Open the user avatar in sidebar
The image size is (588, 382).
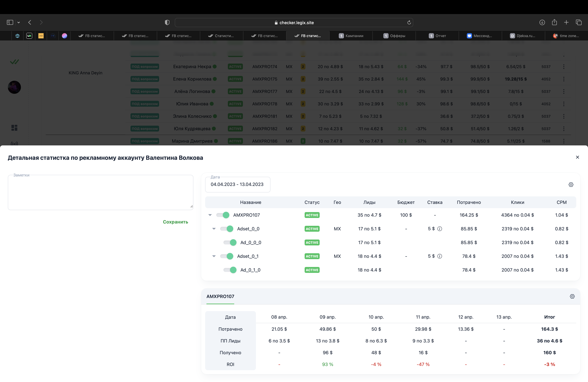click(x=14, y=87)
